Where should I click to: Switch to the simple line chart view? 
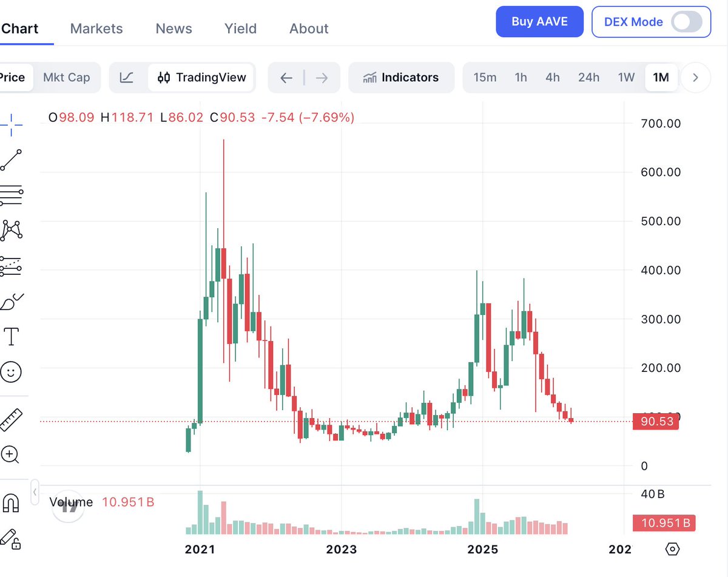pyautogui.click(x=127, y=78)
